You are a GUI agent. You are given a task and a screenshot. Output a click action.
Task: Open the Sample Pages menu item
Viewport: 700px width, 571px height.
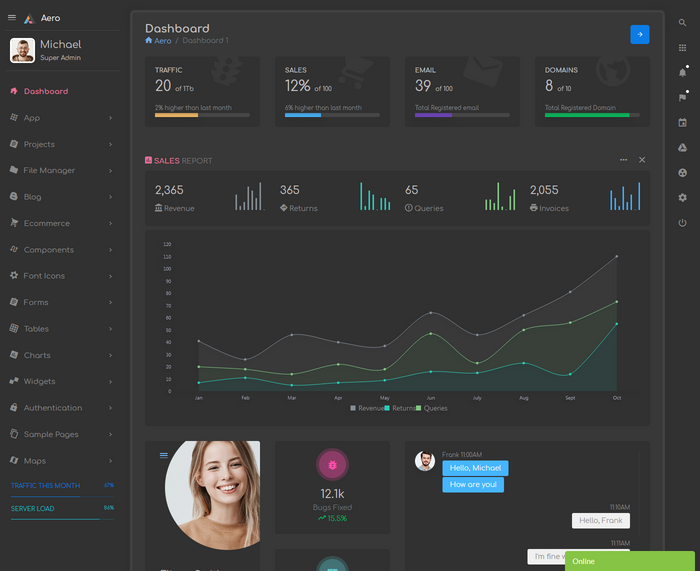(x=62, y=434)
